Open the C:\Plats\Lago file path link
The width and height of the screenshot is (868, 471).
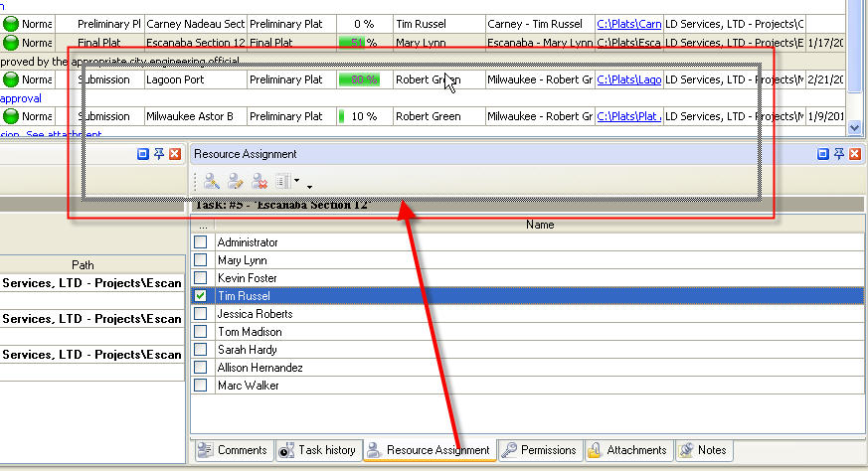pos(628,79)
